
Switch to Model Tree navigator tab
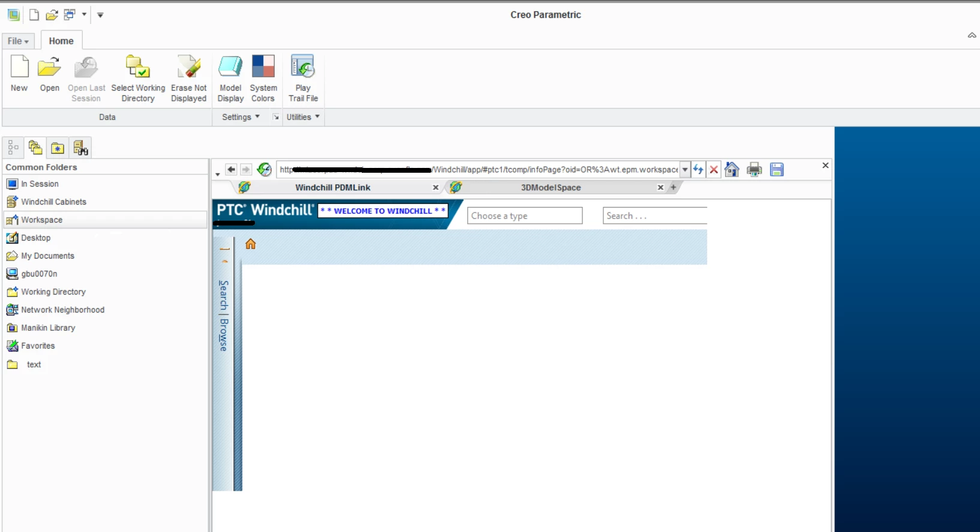pos(13,148)
